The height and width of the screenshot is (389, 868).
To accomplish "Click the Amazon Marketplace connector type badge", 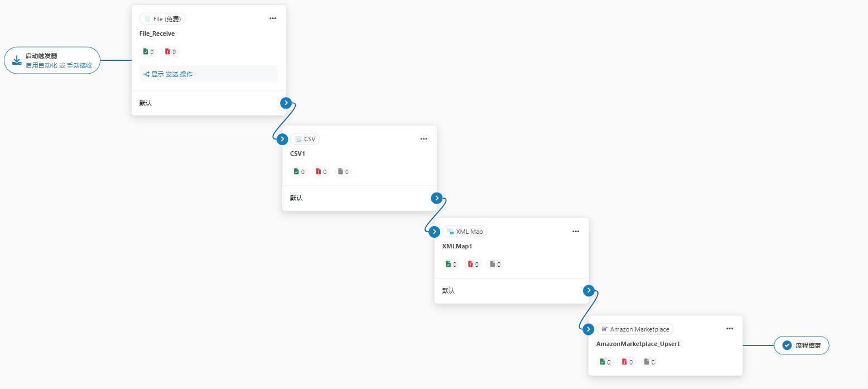I will [x=635, y=329].
